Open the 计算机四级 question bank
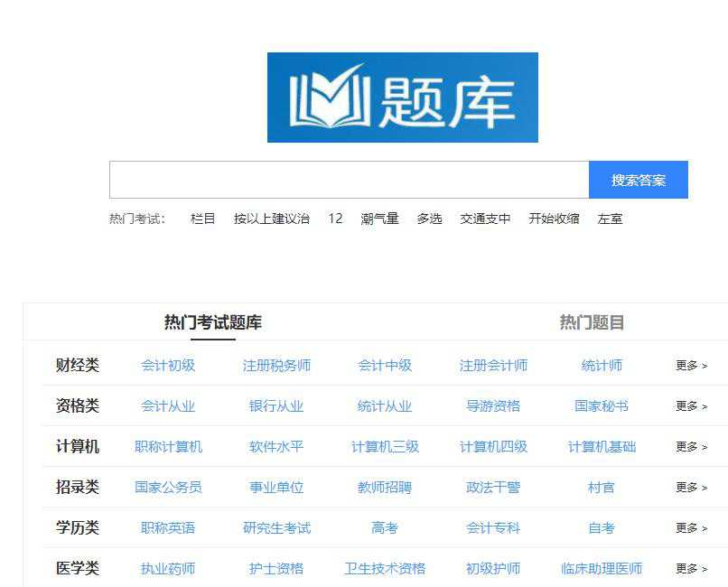This screenshot has width=728, height=587. click(493, 447)
